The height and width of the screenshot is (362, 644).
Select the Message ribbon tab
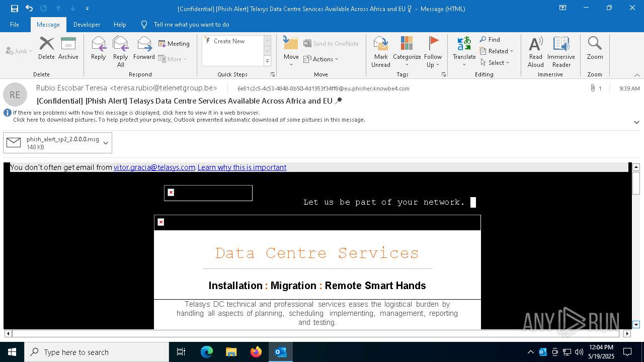[48, 24]
